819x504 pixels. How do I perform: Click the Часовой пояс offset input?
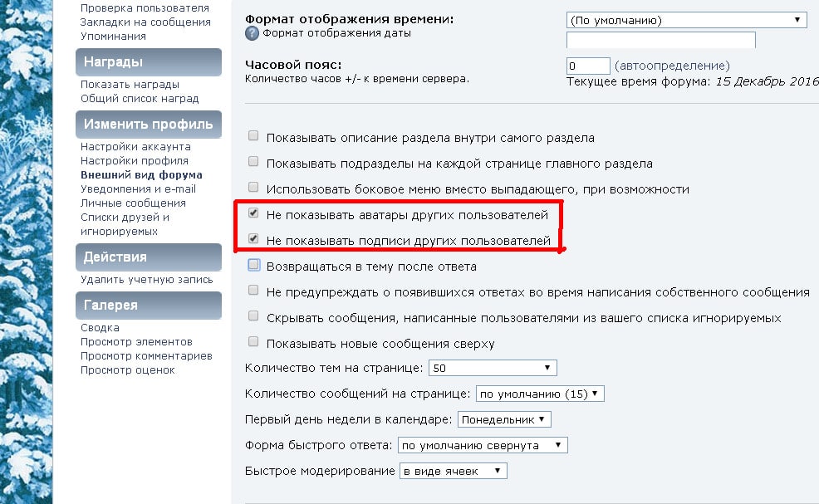(x=588, y=66)
